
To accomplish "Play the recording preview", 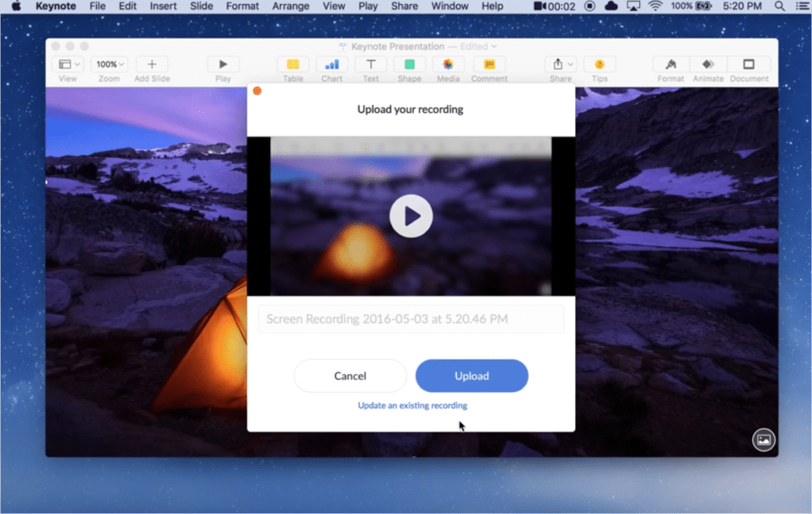I will (411, 215).
